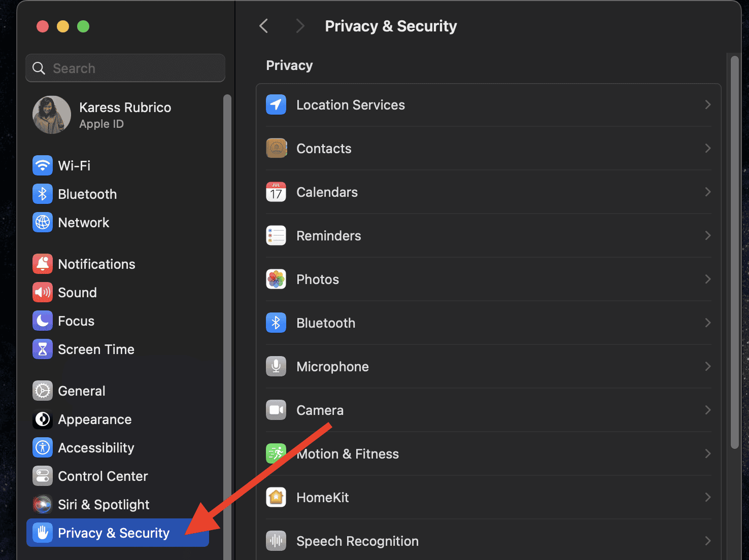
Task: Open the Notifications bell icon
Action: tap(43, 264)
